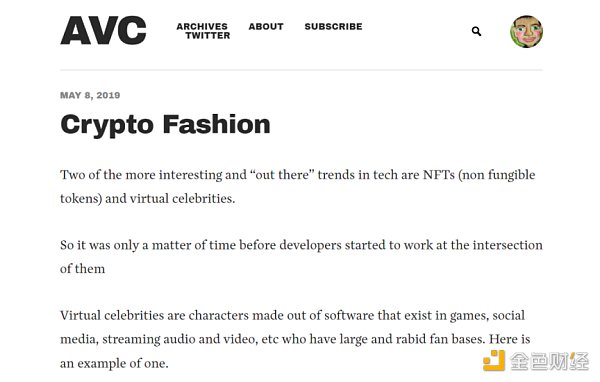The width and height of the screenshot is (600, 382).
Task: Open the About page
Action: pos(266,26)
